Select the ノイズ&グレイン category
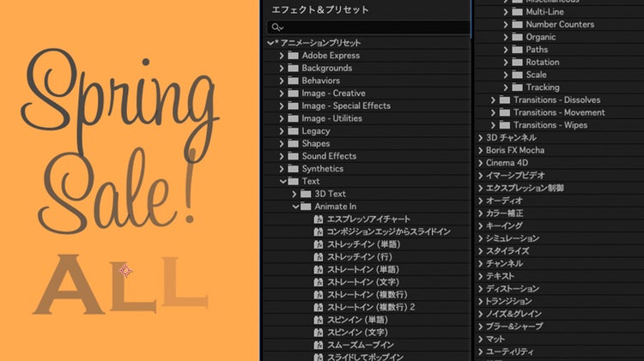The image size is (644, 361). tap(513, 314)
